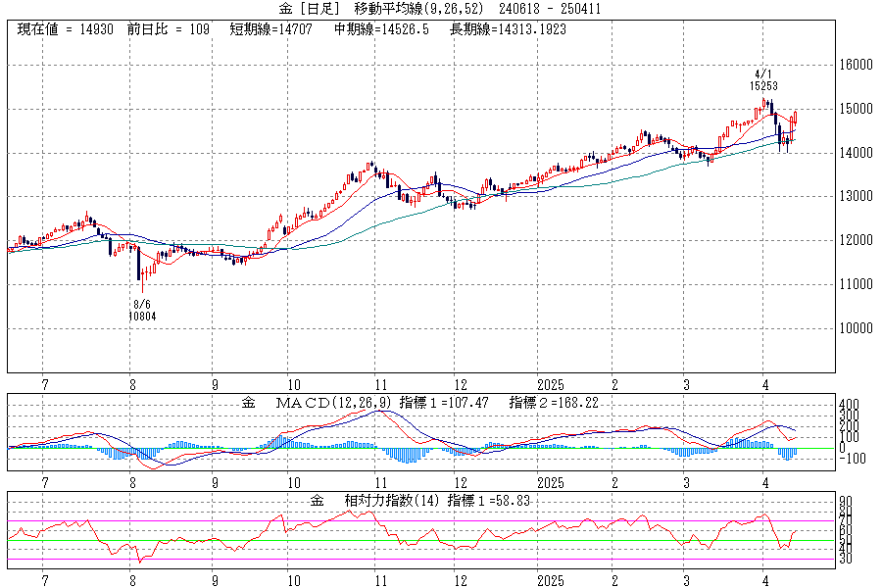Viewport: 882px width, 588px height.
Task: Click the 12000 price axis label
Action: click(x=857, y=240)
